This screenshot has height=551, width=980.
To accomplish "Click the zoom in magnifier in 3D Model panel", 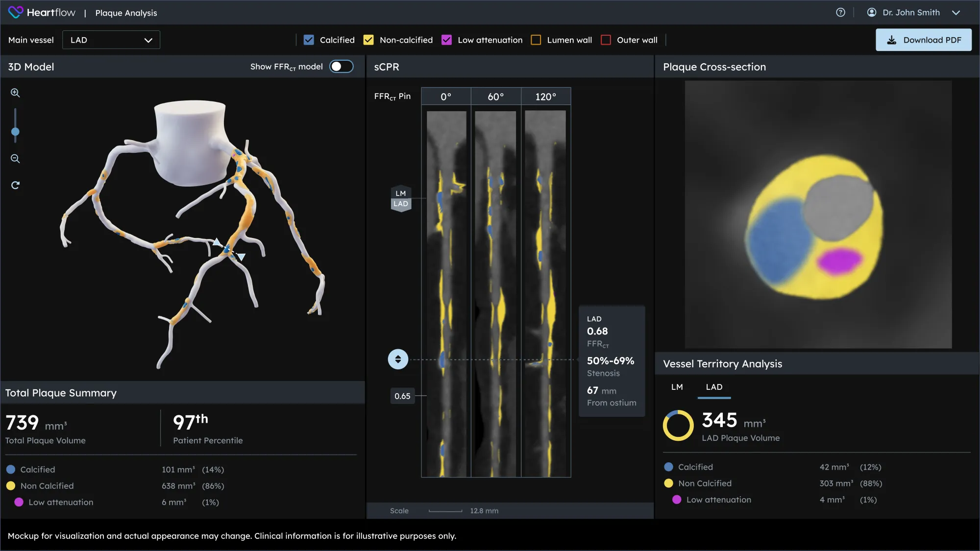I will click(x=15, y=93).
